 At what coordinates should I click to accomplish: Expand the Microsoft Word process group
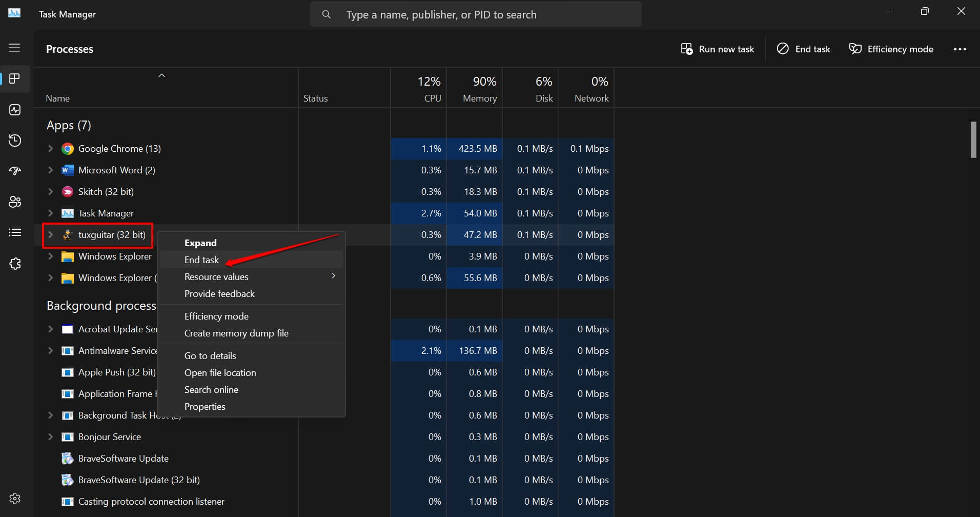50,170
